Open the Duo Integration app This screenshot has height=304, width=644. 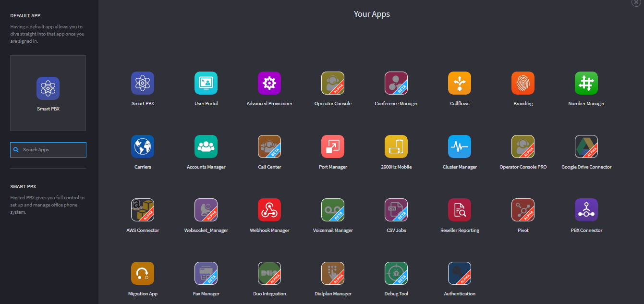pyautogui.click(x=269, y=273)
